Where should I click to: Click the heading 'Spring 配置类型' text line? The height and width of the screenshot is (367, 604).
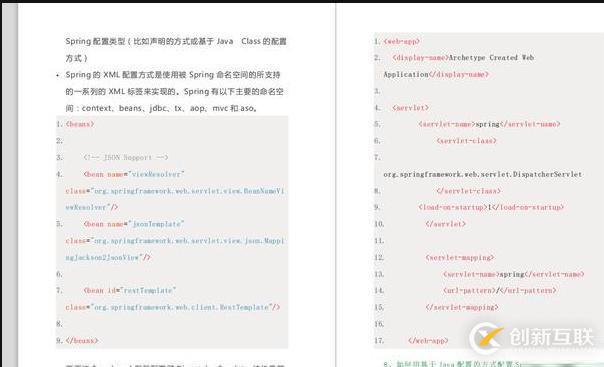click(x=176, y=41)
